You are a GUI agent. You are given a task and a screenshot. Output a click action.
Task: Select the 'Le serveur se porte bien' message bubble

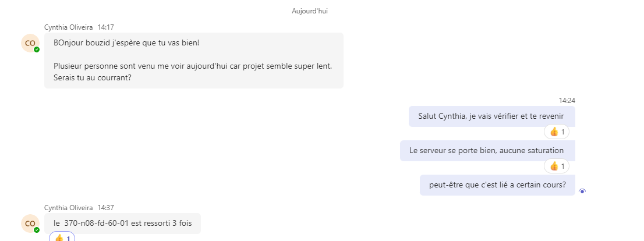click(x=486, y=150)
